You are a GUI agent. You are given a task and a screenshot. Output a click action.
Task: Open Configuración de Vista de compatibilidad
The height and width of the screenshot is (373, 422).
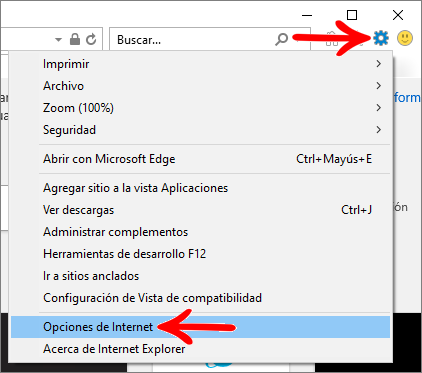(x=200, y=298)
